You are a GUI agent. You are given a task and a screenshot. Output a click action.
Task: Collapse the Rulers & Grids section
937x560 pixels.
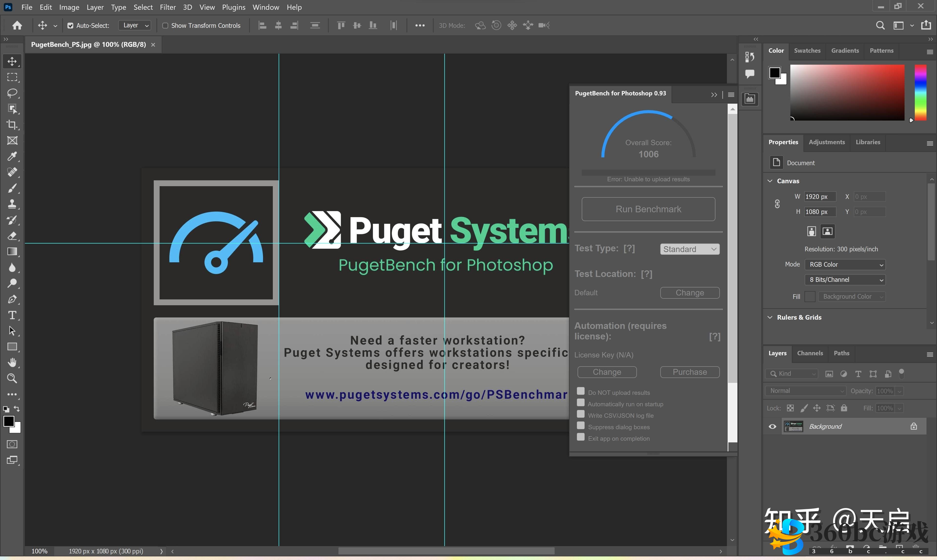(x=770, y=317)
